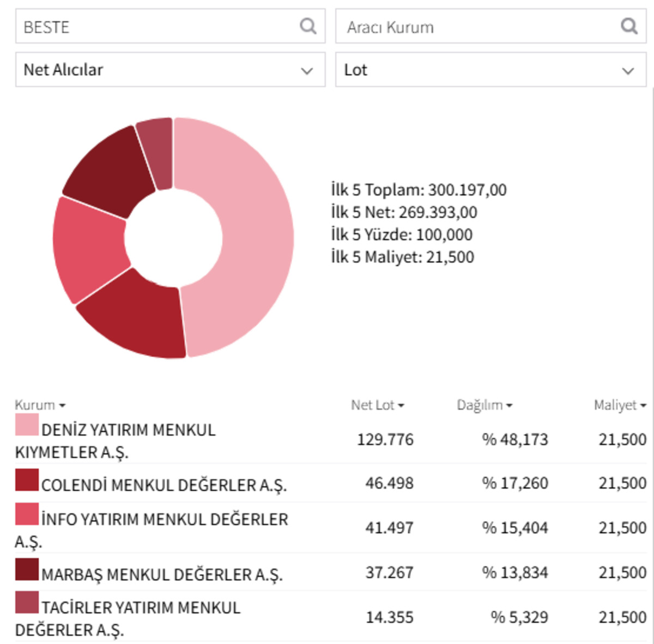Click the net lot value 37.267

(389, 573)
